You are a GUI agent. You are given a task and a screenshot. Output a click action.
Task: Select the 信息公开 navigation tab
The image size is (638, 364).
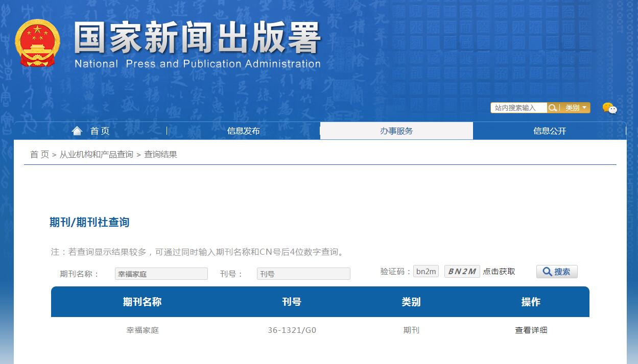coord(549,131)
